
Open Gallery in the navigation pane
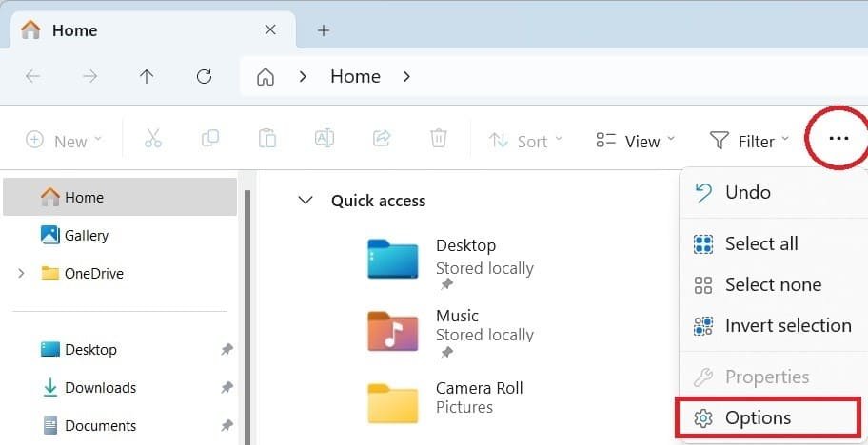click(86, 235)
